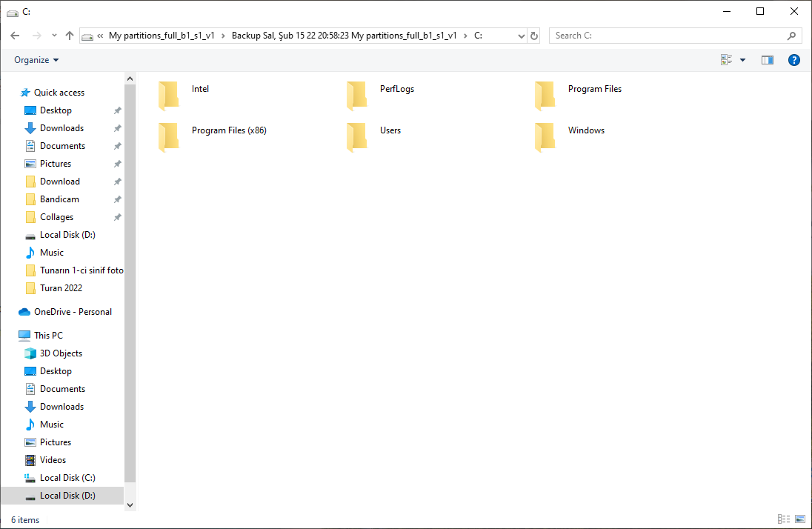Image resolution: width=812 pixels, height=529 pixels.
Task: Open view options dropdown arrow
Action: [x=742, y=60]
